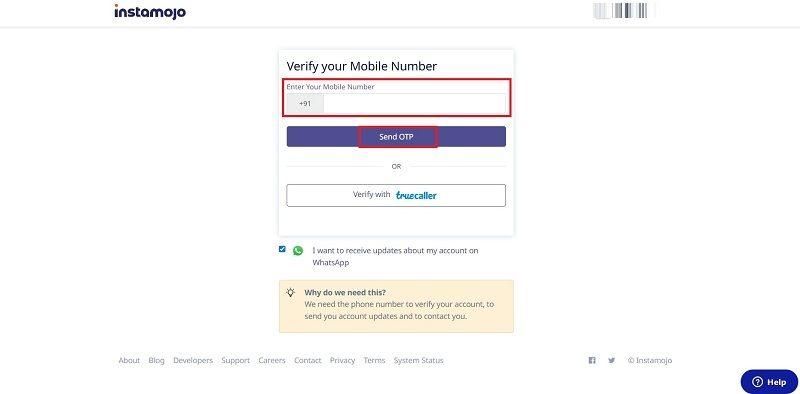This screenshot has height=394, width=800.
Task: Check the System Status link
Action: pos(418,360)
